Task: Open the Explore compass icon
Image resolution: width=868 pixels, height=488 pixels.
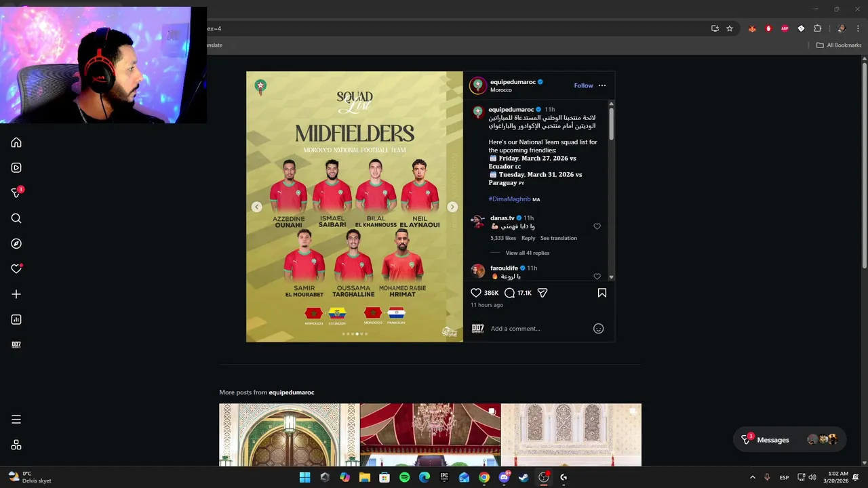Action: click(16, 243)
